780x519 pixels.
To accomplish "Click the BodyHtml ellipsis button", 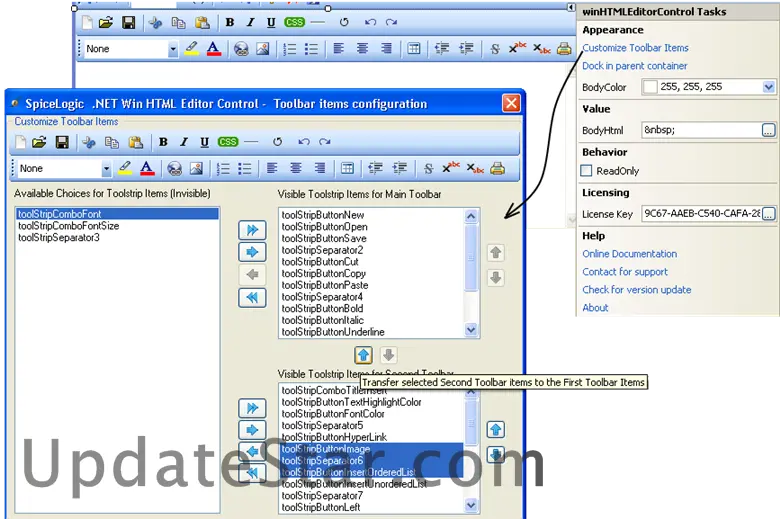I will [769, 130].
